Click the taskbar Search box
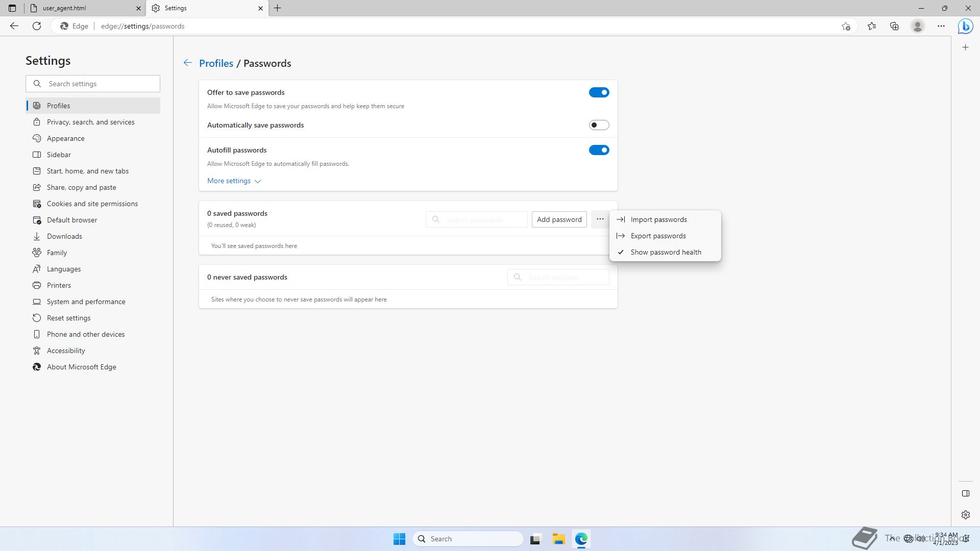 (x=468, y=539)
